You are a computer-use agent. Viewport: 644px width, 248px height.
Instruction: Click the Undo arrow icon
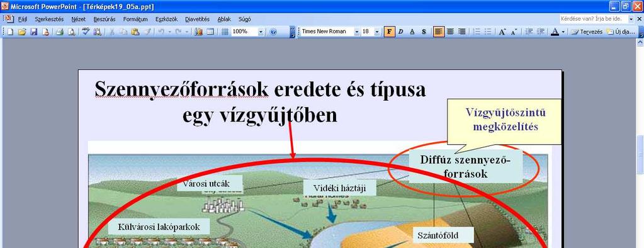[x=161, y=31]
